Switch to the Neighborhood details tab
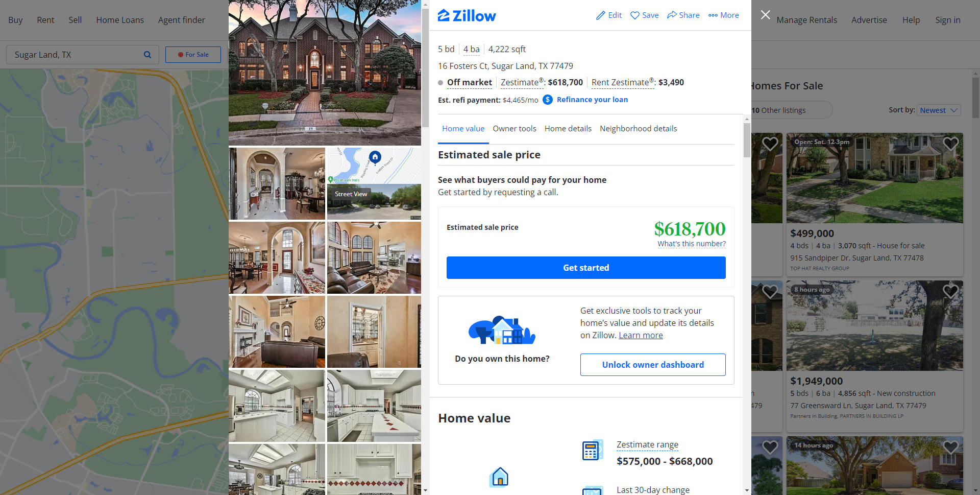980x495 pixels. (x=638, y=129)
